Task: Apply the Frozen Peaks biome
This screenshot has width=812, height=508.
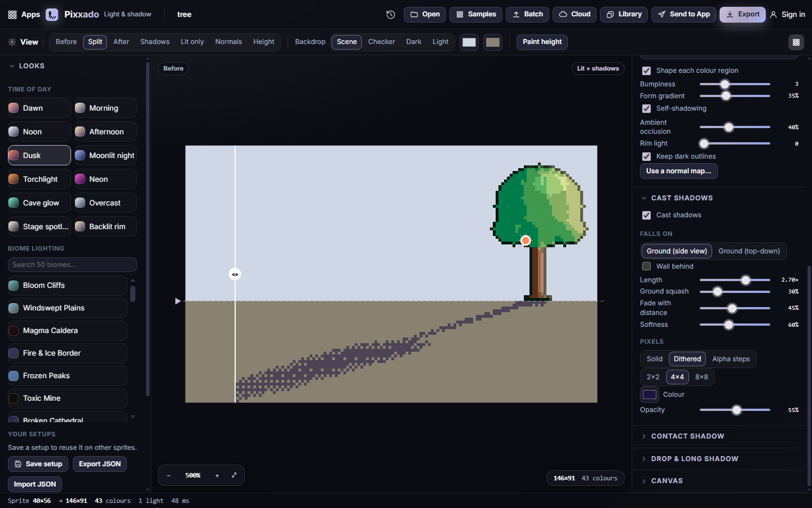Action: click(68, 376)
